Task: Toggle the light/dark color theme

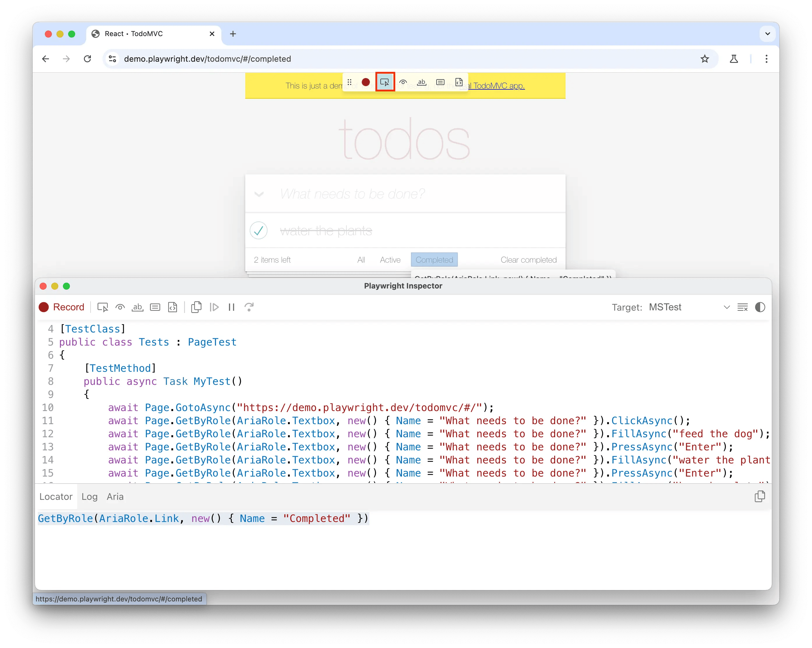Action: tap(760, 307)
